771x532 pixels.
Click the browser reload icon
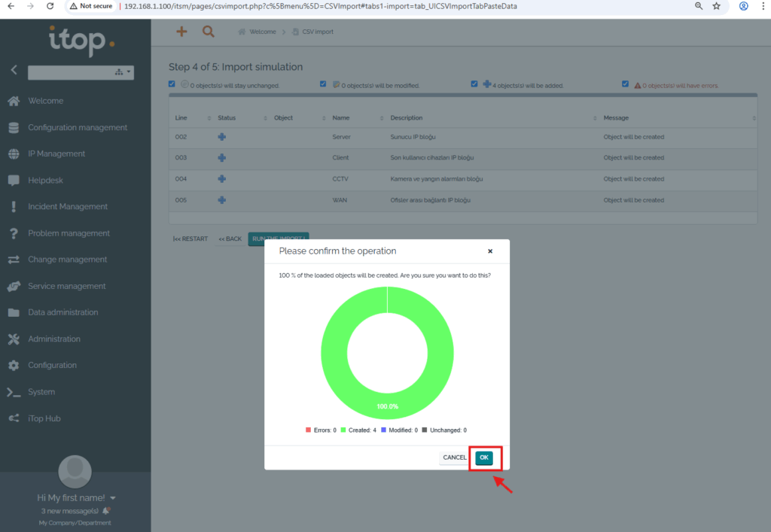[50, 6]
